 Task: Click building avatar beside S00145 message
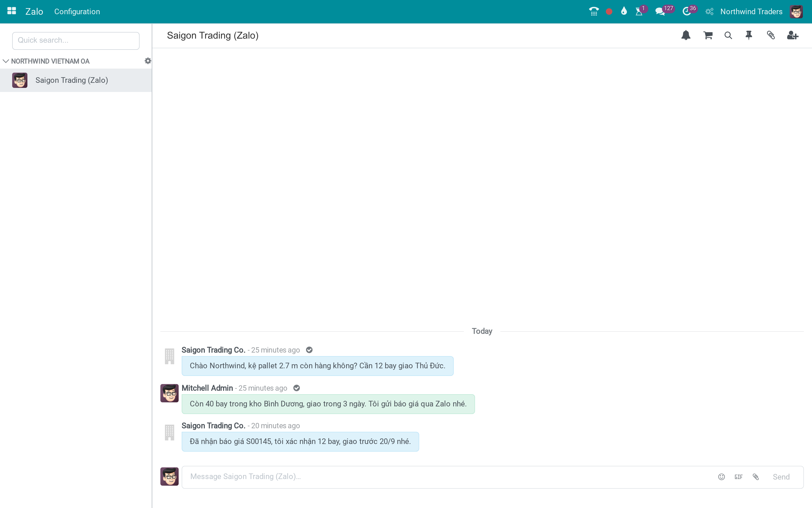(170, 432)
